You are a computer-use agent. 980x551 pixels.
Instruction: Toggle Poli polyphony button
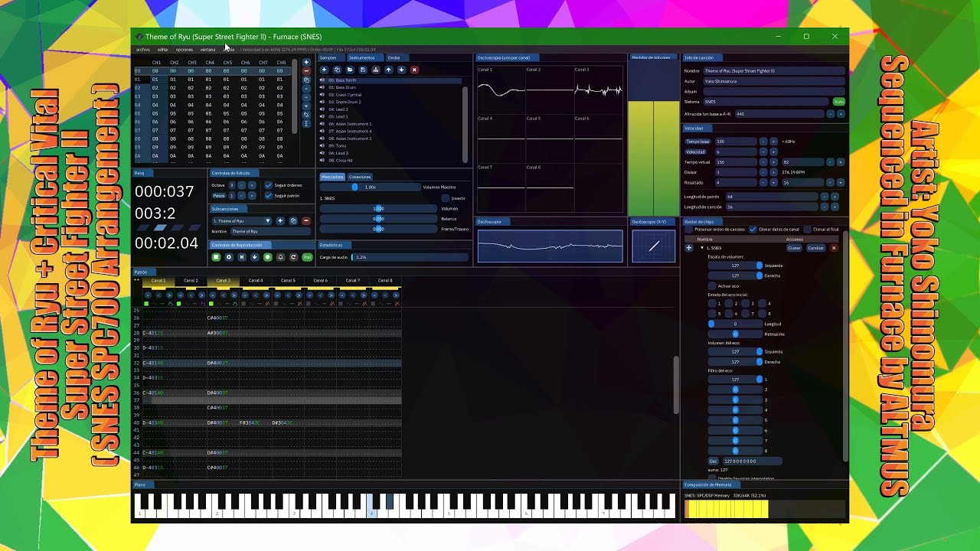[x=307, y=257]
